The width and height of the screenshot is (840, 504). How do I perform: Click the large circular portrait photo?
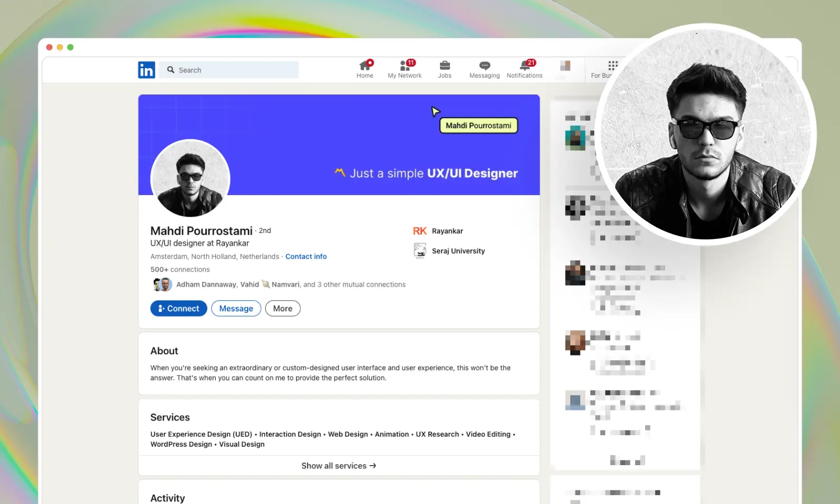[x=705, y=134]
